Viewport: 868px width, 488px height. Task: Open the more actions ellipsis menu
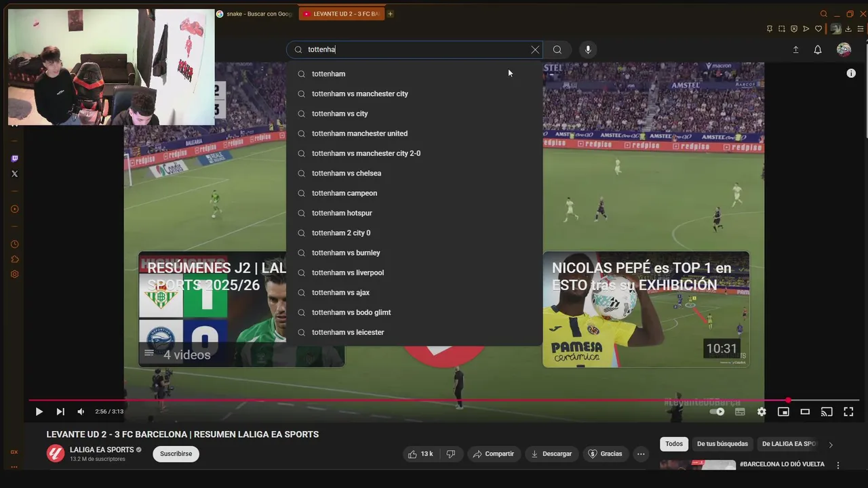tap(641, 454)
